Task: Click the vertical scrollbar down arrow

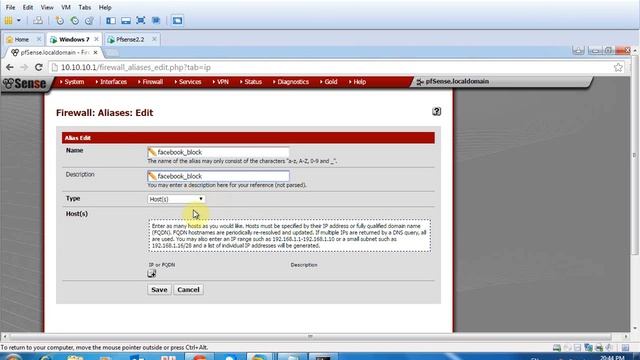Action: coord(635,329)
